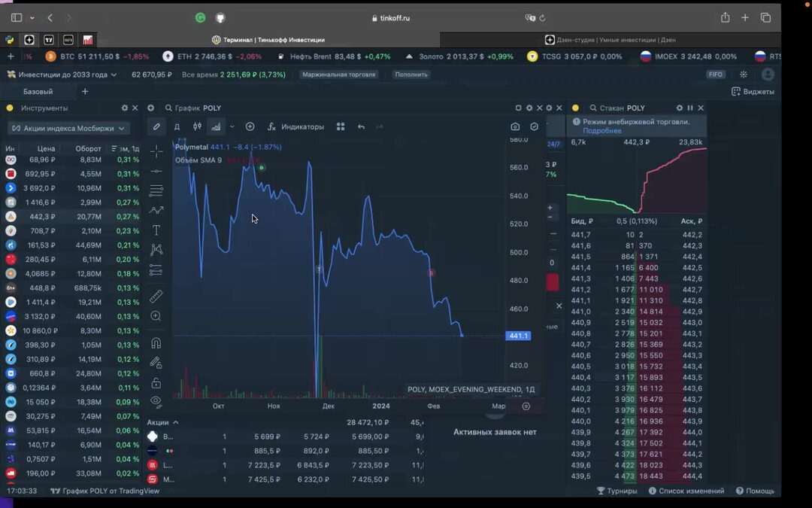Reload the tinkoff.ru page
812x508 pixels.
pyautogui.click(x=542, y=18)
